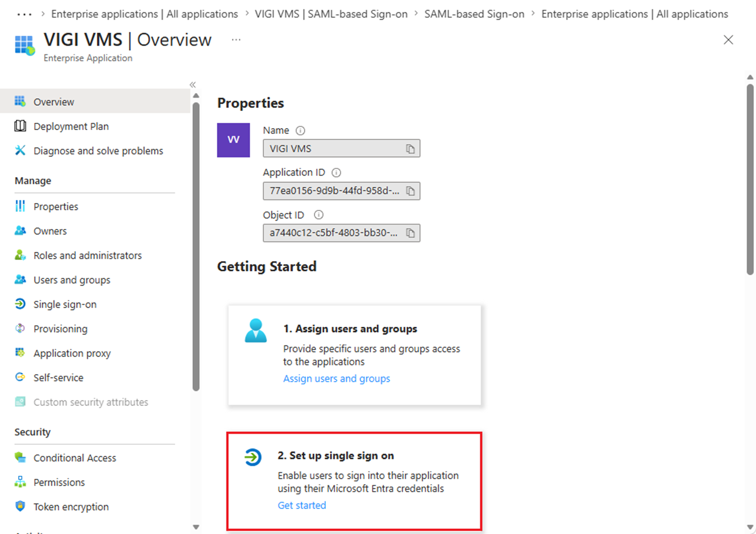Click the Owners people icon
The height and width of the screenshot is (534, 756).
pos(20,230)
